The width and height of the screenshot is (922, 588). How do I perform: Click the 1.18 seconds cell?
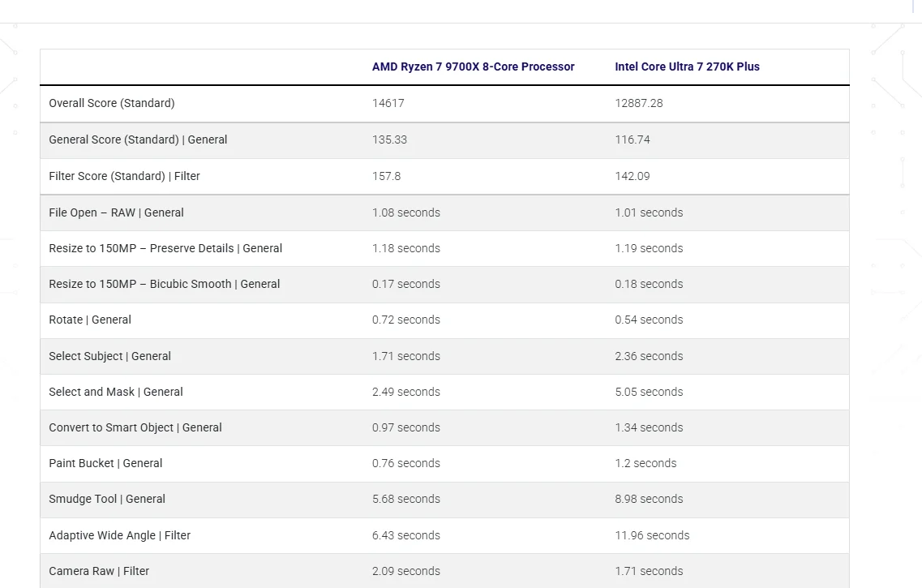[405, 248]
